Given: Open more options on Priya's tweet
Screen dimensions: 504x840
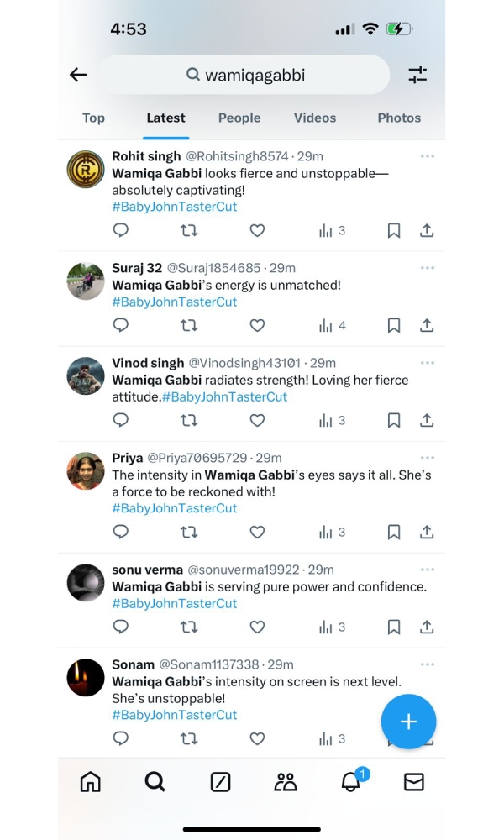Looking at the screenshot, I should pyautogui.click(x=427, y=458).
